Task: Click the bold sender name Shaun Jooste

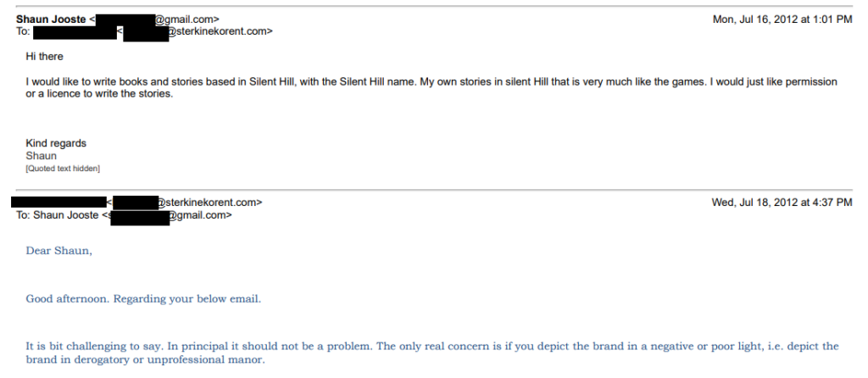Action: point(51,19)
